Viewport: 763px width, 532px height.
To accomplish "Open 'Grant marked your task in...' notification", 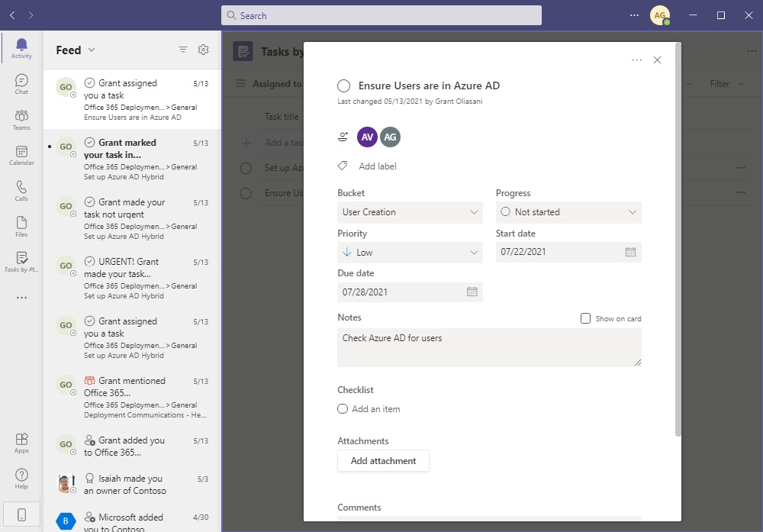I will (x=132, y=160).
